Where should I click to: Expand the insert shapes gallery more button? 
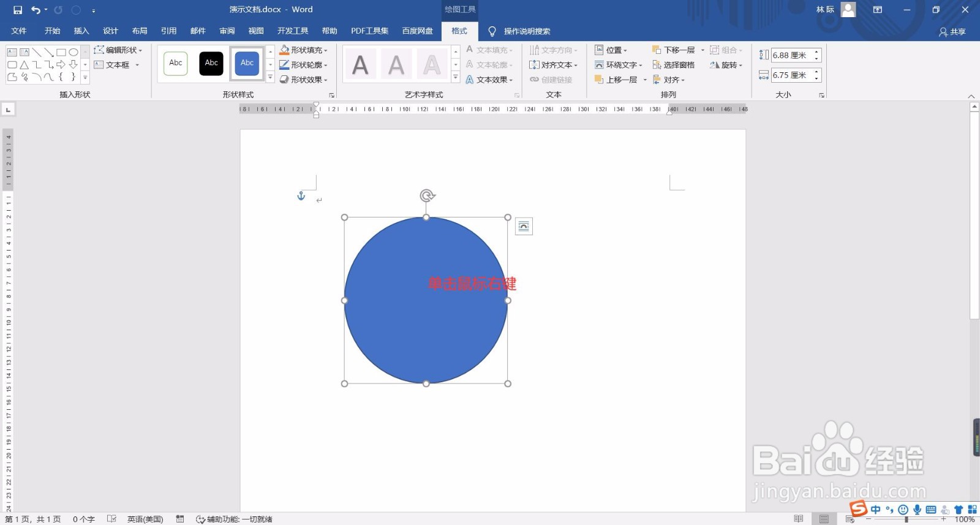[85, 78]
